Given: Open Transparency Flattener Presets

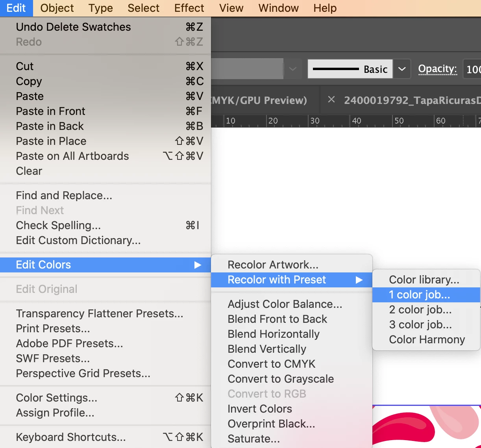Looking at the screenshot, I should pos(105,313).
